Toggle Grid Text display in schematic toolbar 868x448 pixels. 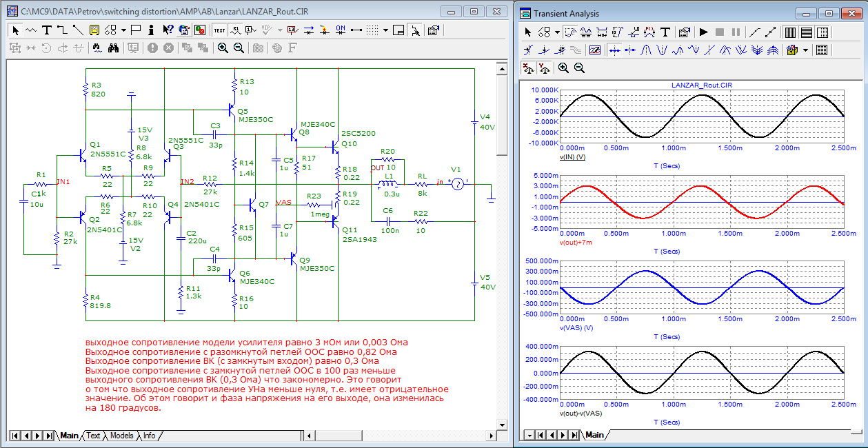tap(219, 30)
